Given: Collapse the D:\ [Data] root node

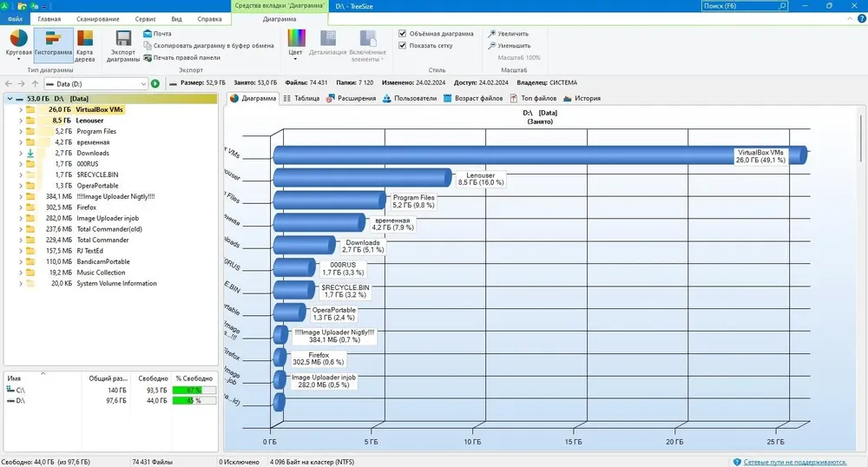Looking at the screenshot, I should [x=10, y=98].
